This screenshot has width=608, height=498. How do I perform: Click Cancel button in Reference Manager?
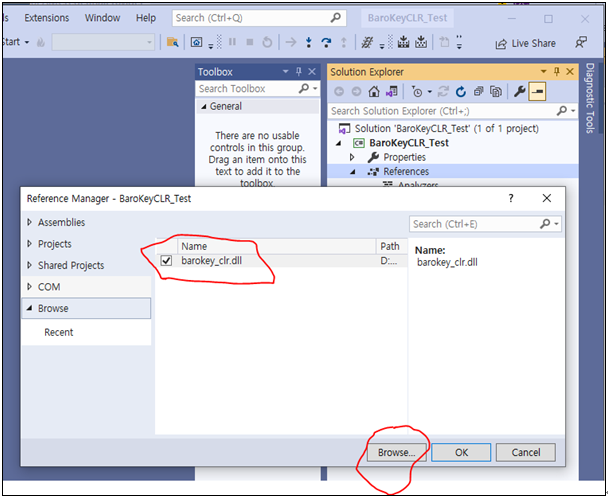pyautogui.click(x=525, y=452)
